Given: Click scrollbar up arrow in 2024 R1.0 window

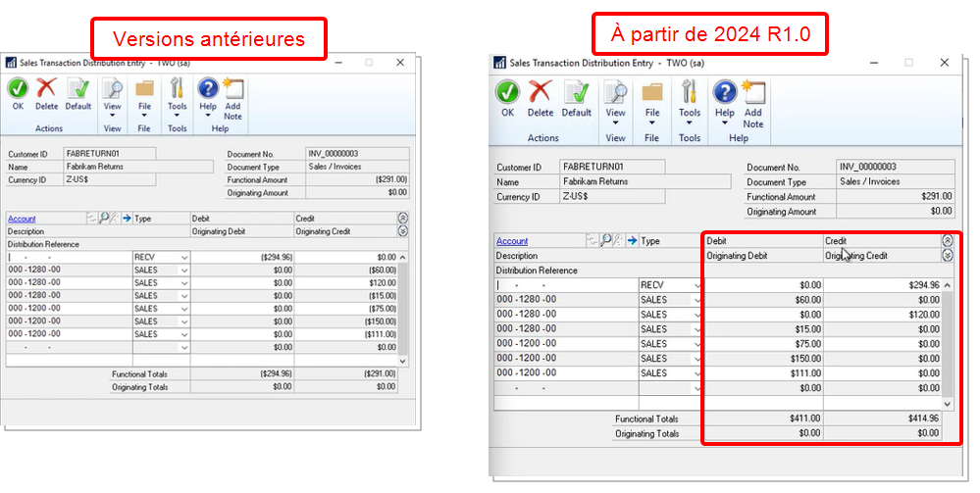Looking at the screenshot, I should pos(948,285).
